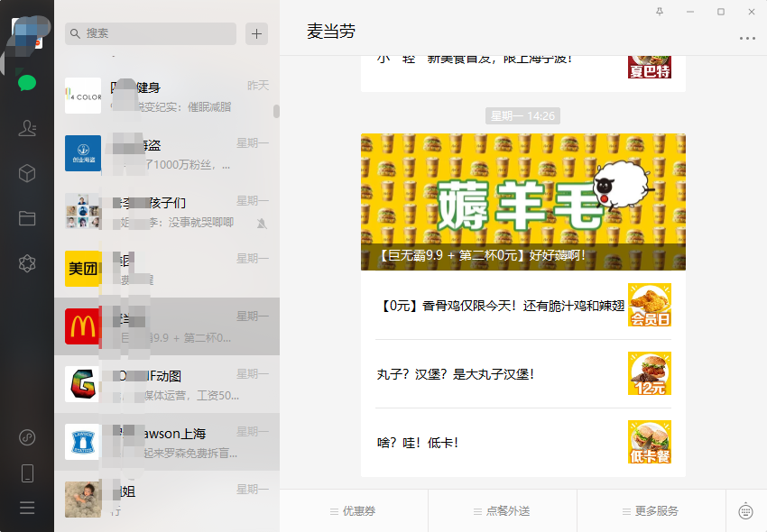This screenshot has height=532, width=767.
Task: Switch to keyboard input icon
Action: [745, 511]
